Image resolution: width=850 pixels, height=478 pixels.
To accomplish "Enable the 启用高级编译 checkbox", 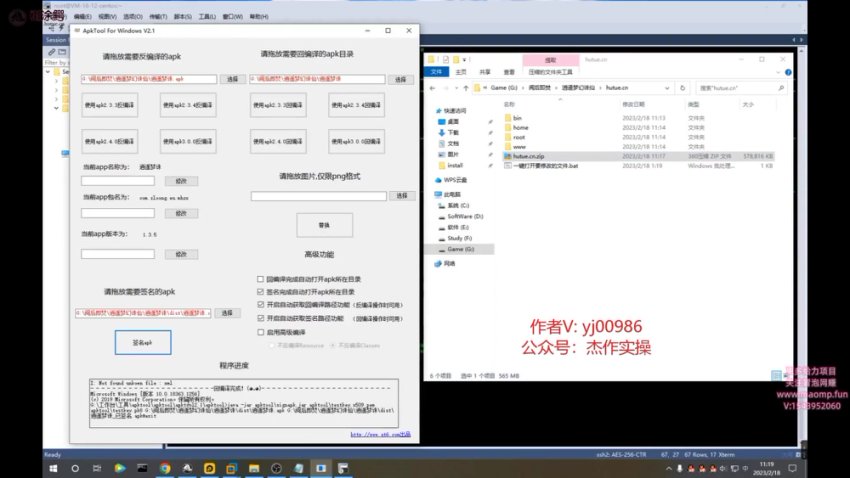I will click(260, 331).
